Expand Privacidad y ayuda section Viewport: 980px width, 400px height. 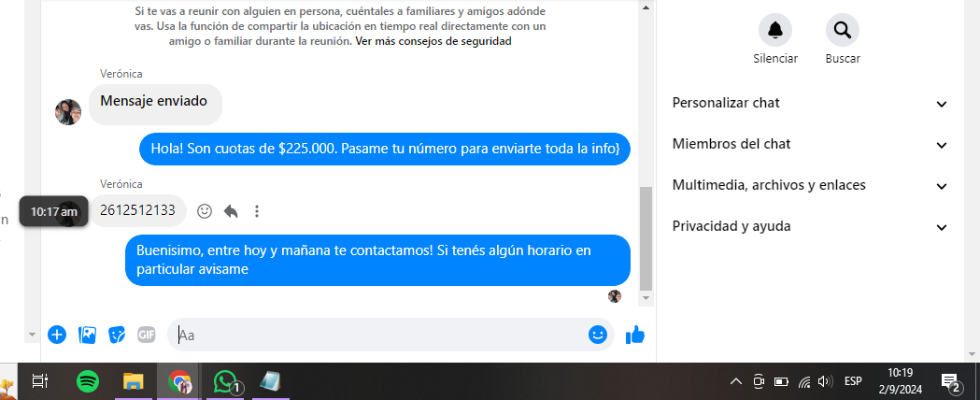[x=809, y=227]
